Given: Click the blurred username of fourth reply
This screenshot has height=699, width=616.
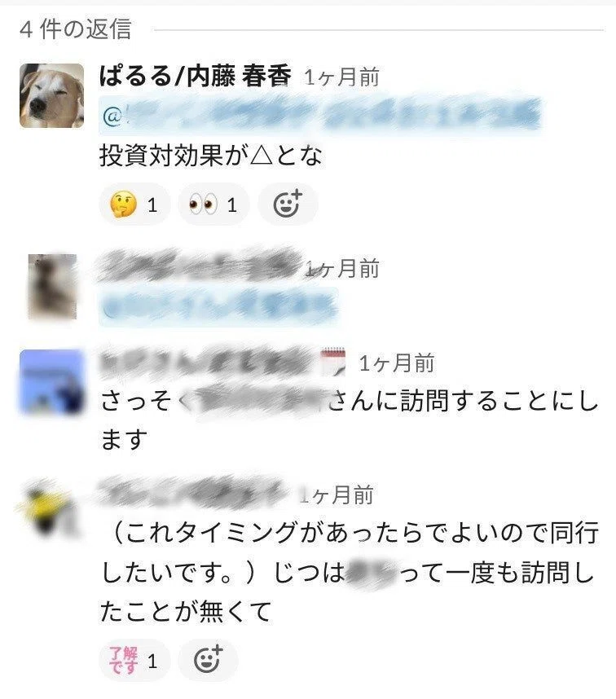Looking at the screenshot, I should (191, 493).
